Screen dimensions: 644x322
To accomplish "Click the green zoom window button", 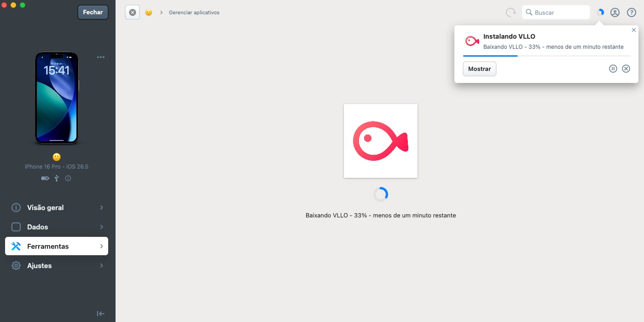I will (x=23, y=5).
